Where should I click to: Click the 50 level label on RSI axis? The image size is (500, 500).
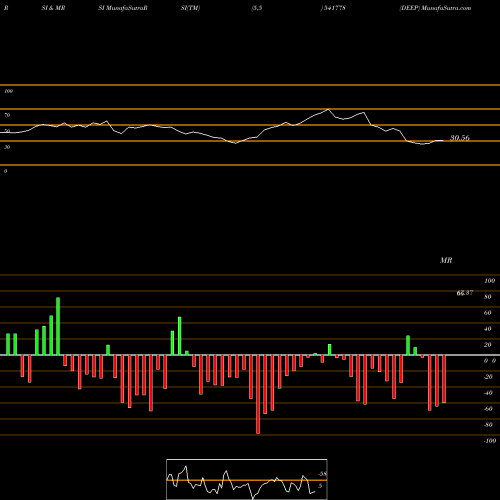click(x=7, y=131)
